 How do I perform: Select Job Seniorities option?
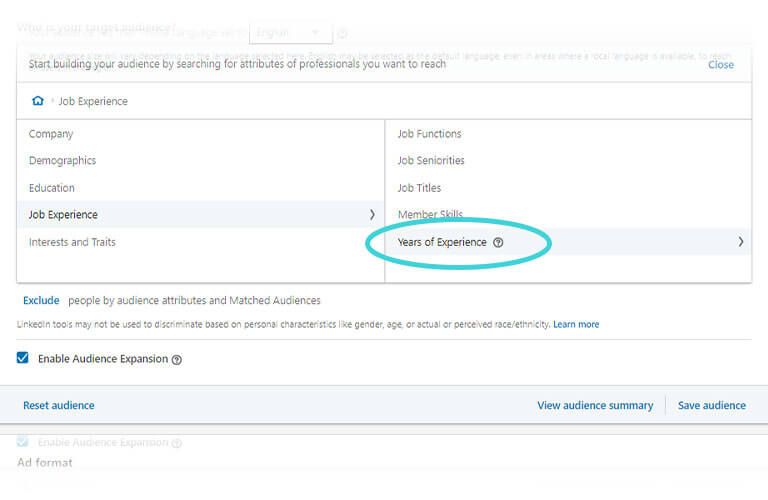click(431, 161)
